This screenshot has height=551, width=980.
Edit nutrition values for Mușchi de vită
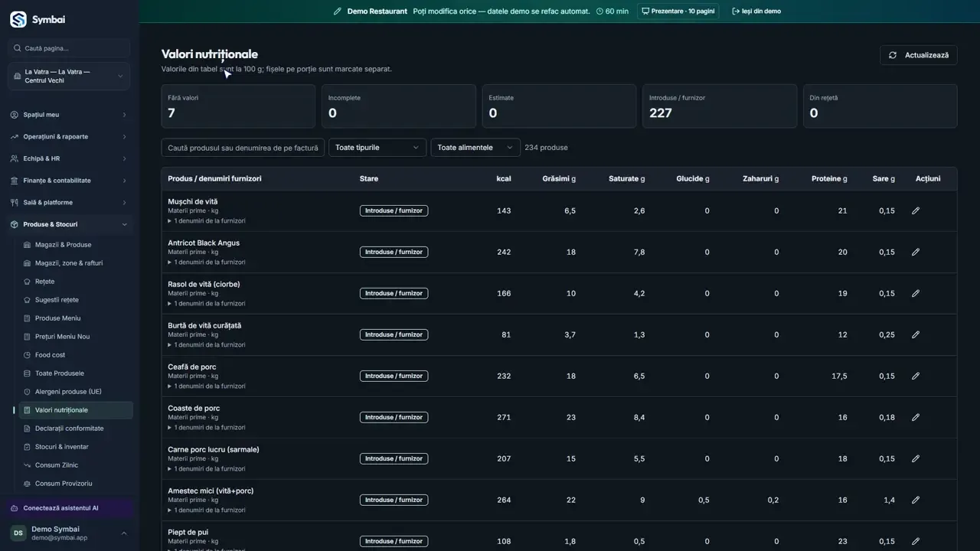click(915, 210)
